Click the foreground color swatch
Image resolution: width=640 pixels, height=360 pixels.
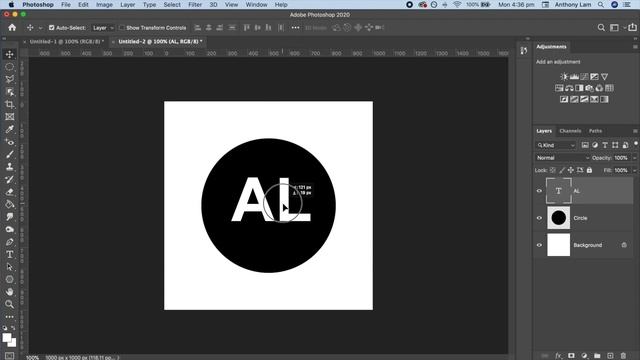tap(6, 338)
